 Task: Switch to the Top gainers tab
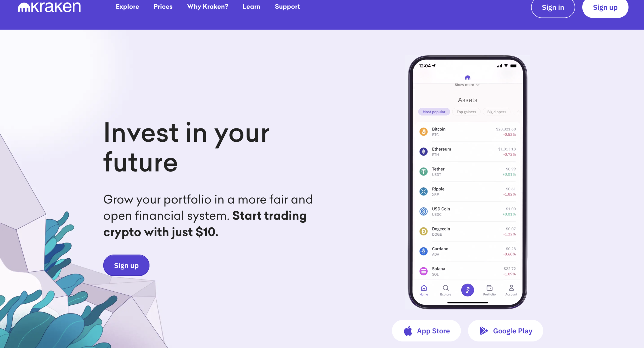point(466,112)
